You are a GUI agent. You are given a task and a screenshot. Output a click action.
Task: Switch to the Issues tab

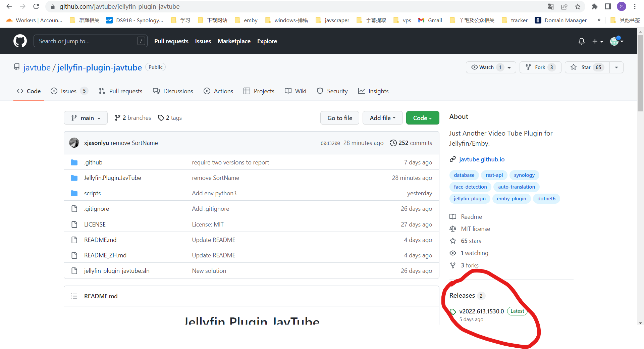pos(69,91)
